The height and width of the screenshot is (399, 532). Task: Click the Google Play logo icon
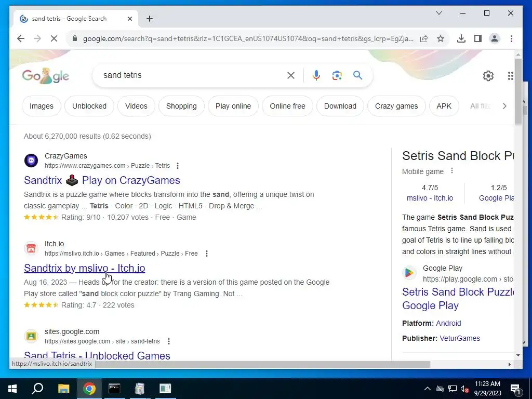point(409,272)
